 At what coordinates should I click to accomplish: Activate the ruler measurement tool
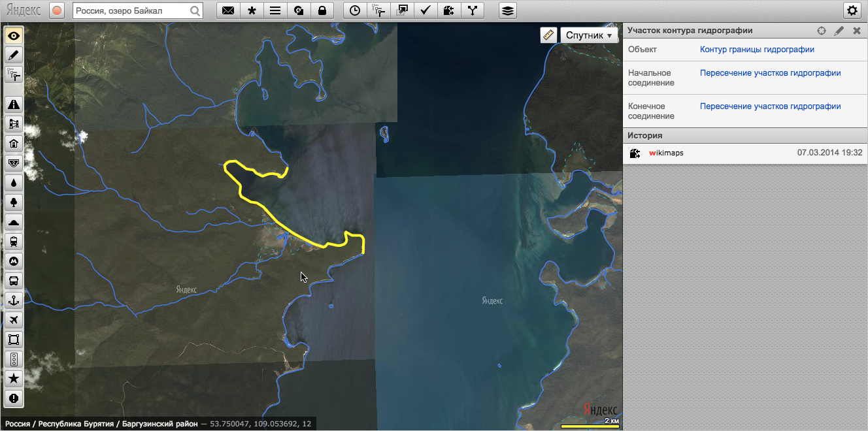(x=548, y=35)
